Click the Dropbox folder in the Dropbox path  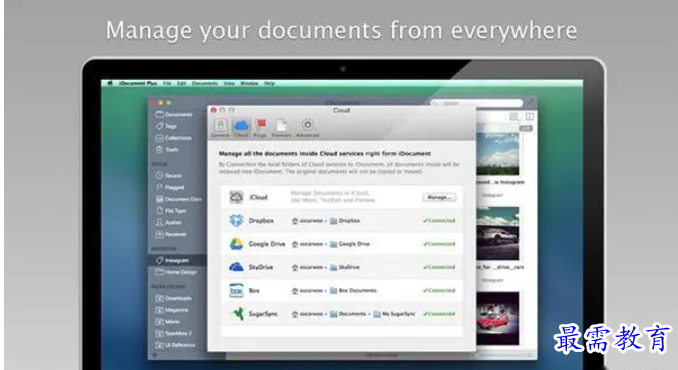click(345, 221)
